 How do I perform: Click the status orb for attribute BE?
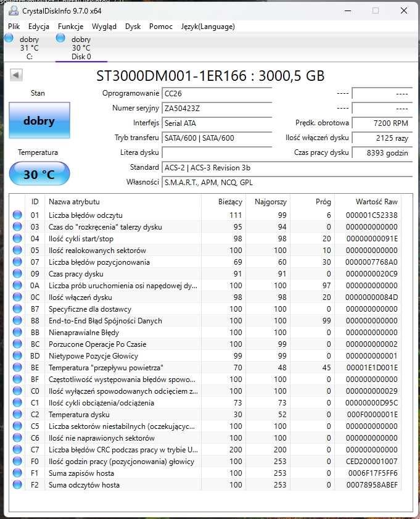17,367
